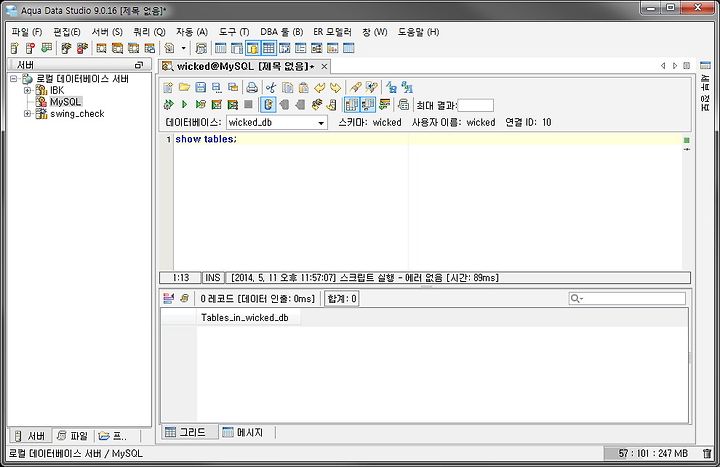Click the show tables; line in the editor
Viewport: 720px width, 467px height.
[x=206, y=139]
